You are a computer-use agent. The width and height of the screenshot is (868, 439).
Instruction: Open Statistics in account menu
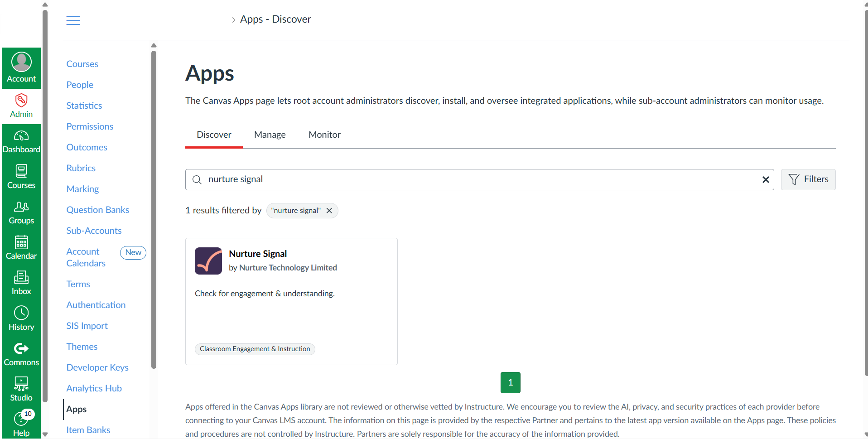click(x=84, y=106)
